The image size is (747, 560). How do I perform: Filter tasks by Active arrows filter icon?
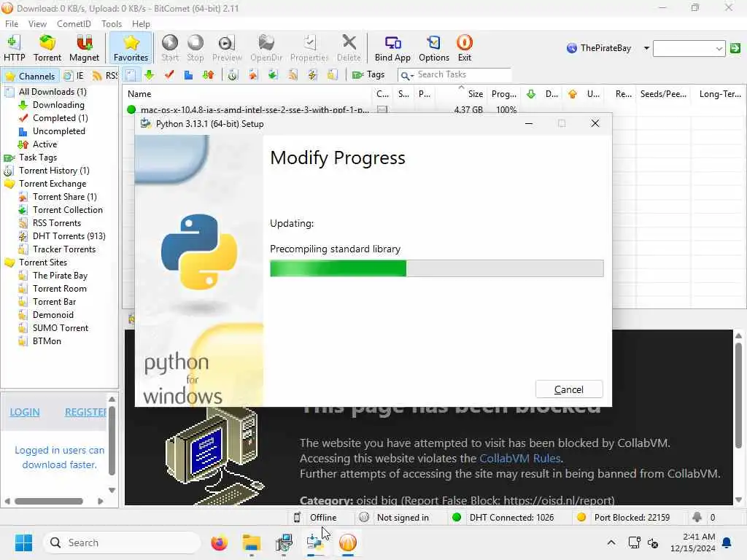(208, 75)
